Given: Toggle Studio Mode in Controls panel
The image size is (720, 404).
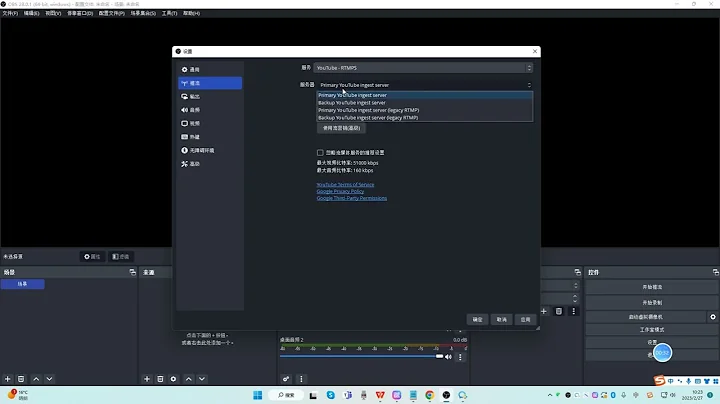Looking at the screenshot, I should click(652, 330).
